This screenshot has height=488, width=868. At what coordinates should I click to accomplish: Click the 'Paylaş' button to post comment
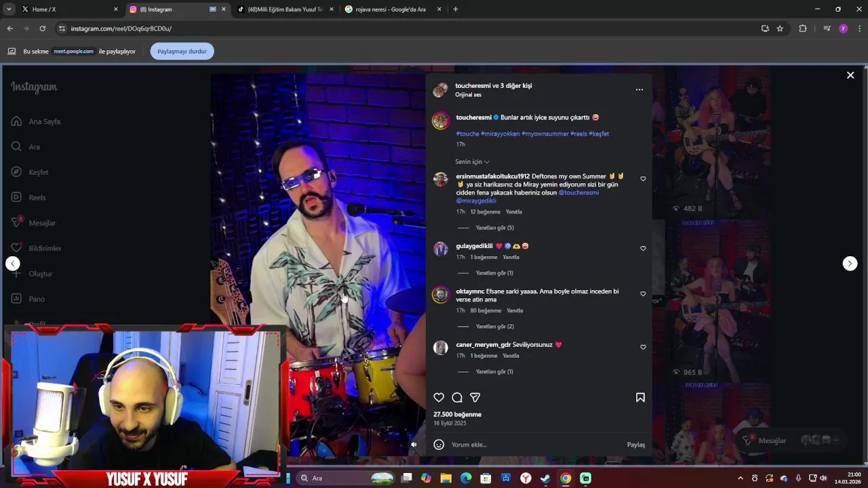point(636,445)
